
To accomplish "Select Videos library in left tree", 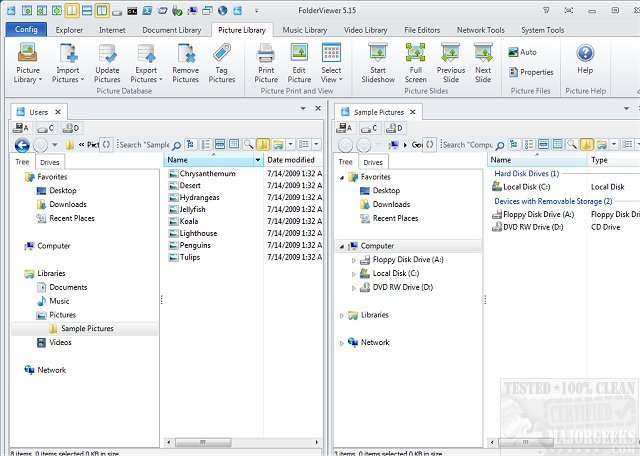I will point(60,343).
